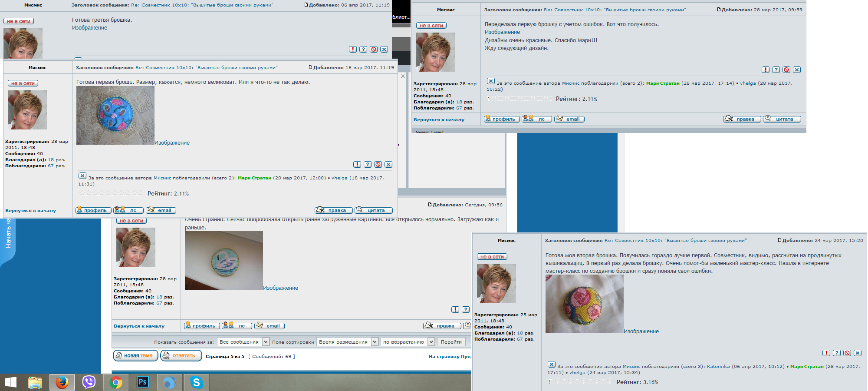Open the "Все сообщения" dropdown
The width and height of the screenshot is (868, 391).
[x=243, y=342]
